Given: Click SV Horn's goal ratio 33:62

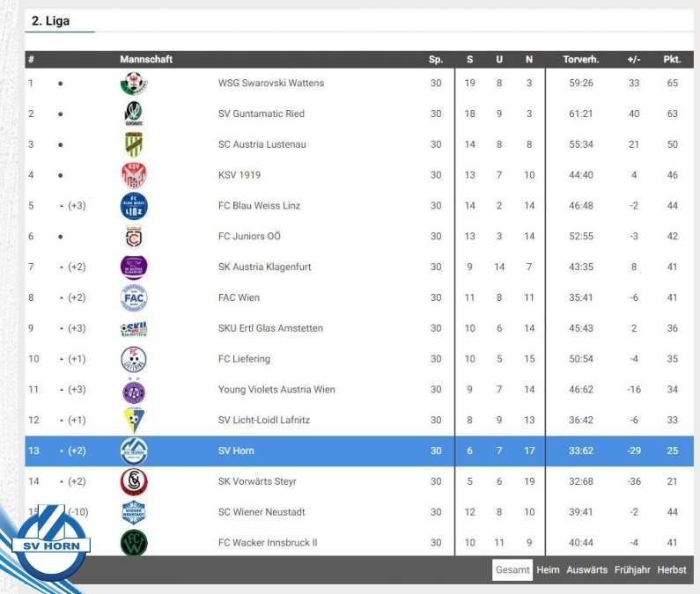Looking at the screenshot, I should coord(581,451).
